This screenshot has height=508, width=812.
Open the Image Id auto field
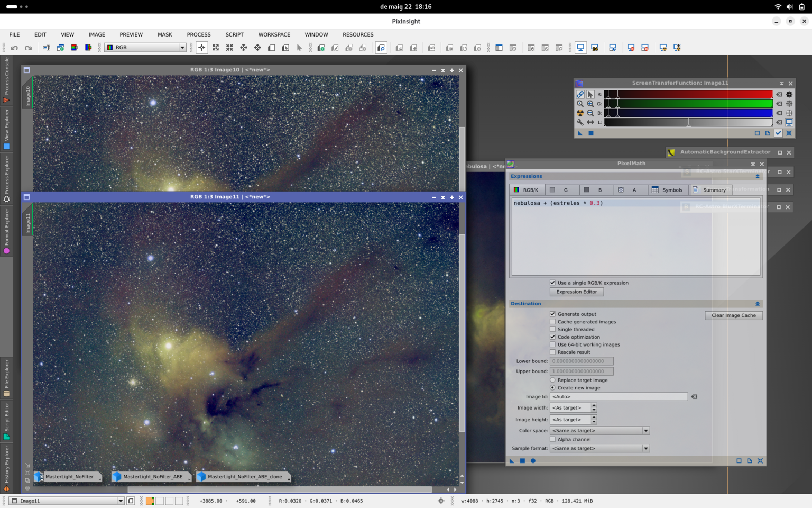619,397
